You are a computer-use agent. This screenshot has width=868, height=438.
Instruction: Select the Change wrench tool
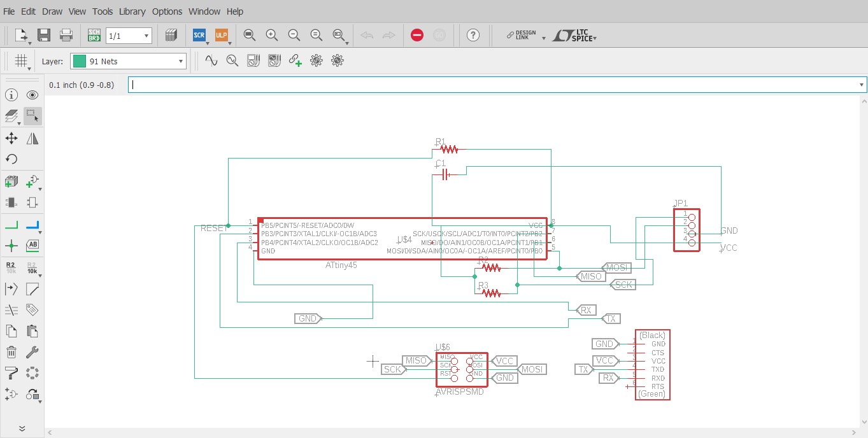pos(32,352)
